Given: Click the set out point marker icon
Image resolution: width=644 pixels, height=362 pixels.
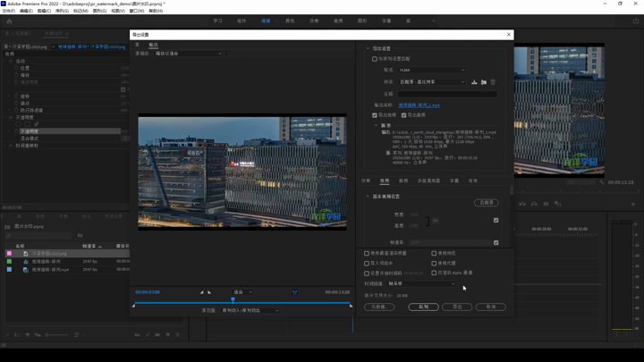Looking at the screenshot, I should [209, 292].
